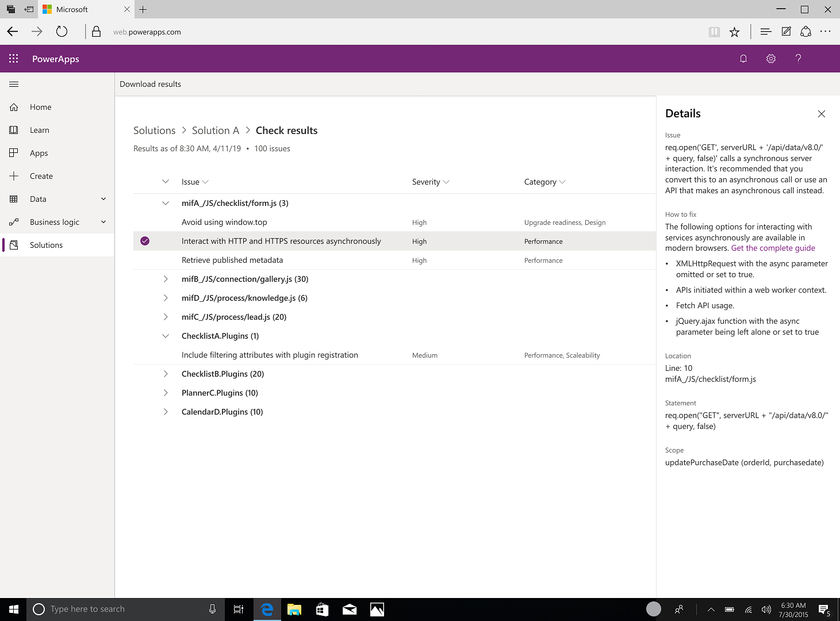Viewport: 840px width, 621px height.
Task: Click the Create plus icon
Action: pyautogui.click(x=14, y=176)
